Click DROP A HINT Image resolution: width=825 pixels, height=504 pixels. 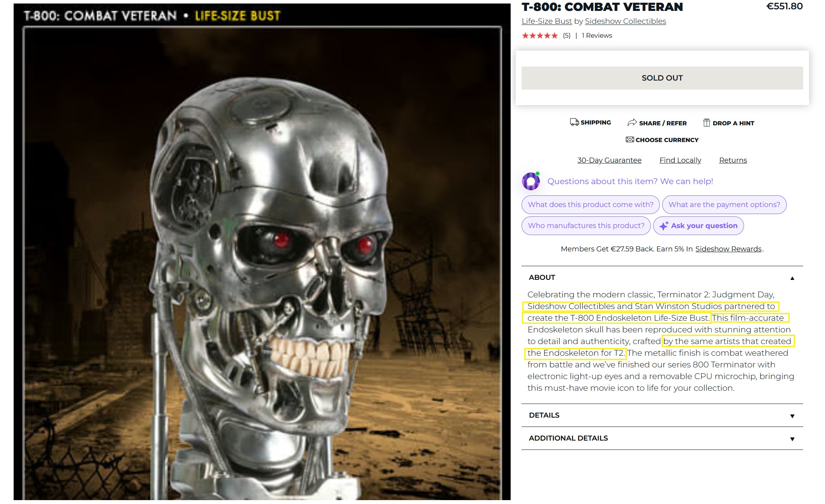coord(729,123)
